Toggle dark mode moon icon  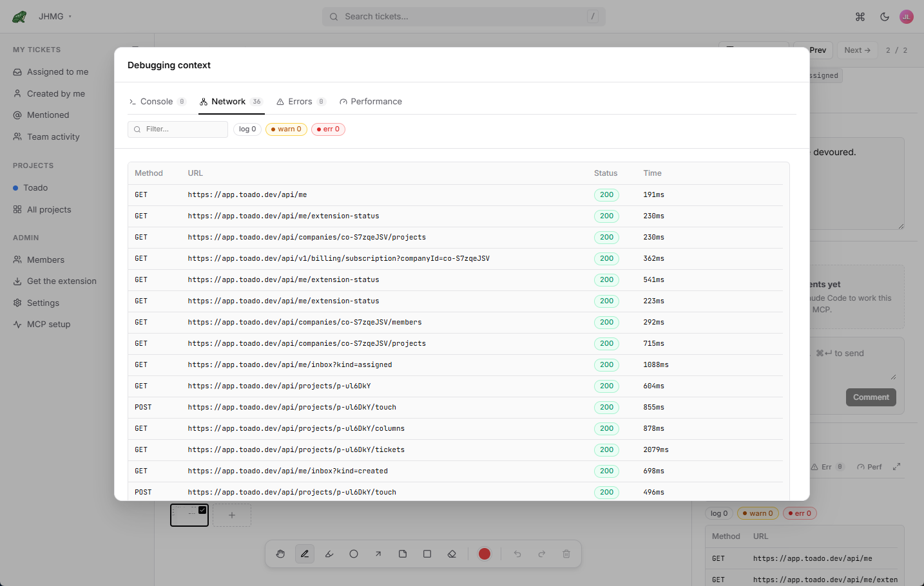point(885,17)
